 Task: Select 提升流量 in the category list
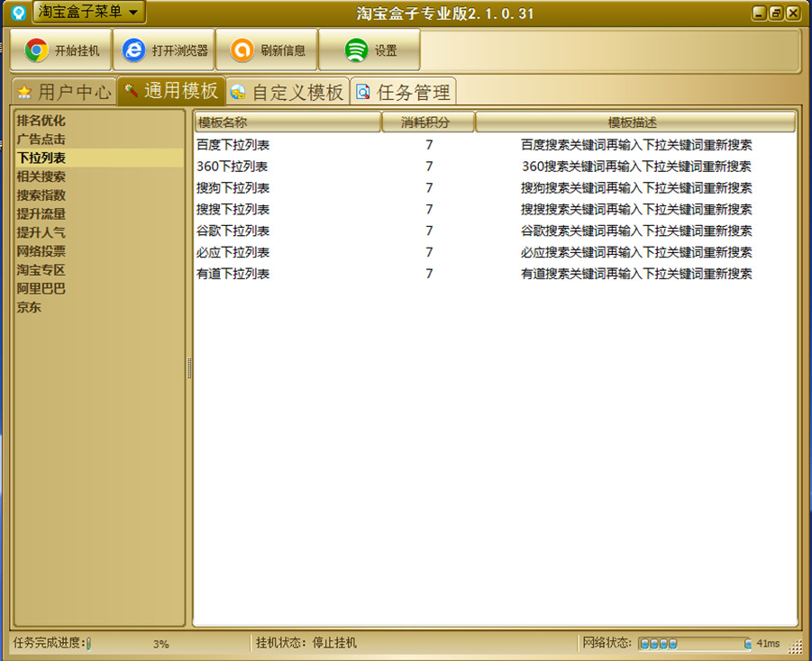click(x=99, y=213)
